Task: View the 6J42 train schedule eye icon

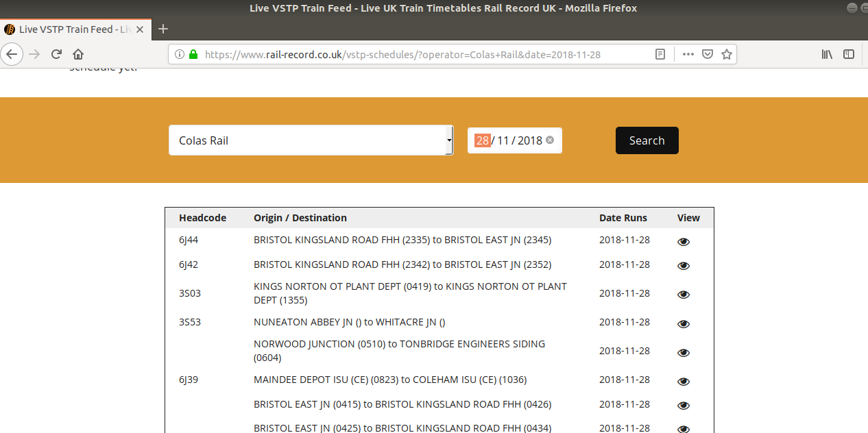Action: pyautogui.click(x=683, y=266)
